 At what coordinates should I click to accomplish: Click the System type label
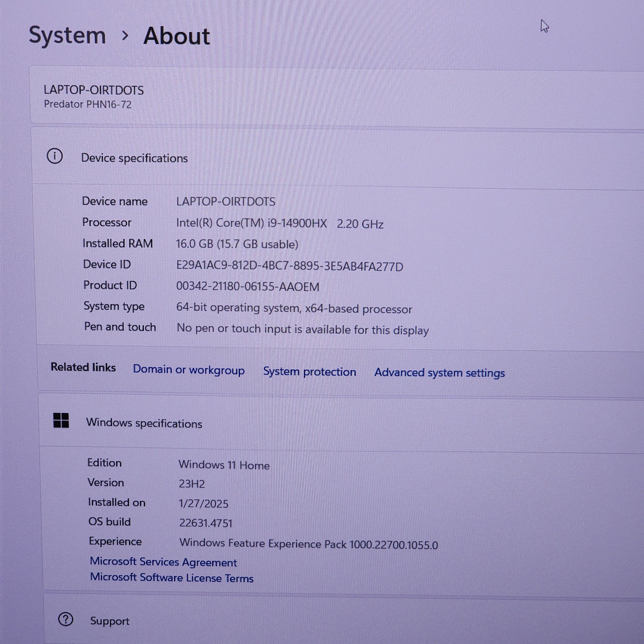[x=114, y=306]
